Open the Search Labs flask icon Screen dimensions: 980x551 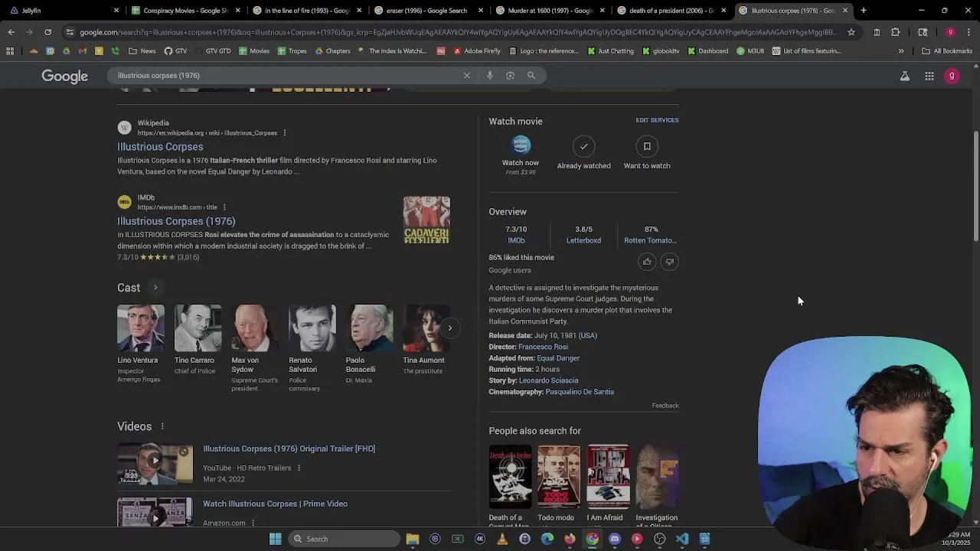pos(905,77)
